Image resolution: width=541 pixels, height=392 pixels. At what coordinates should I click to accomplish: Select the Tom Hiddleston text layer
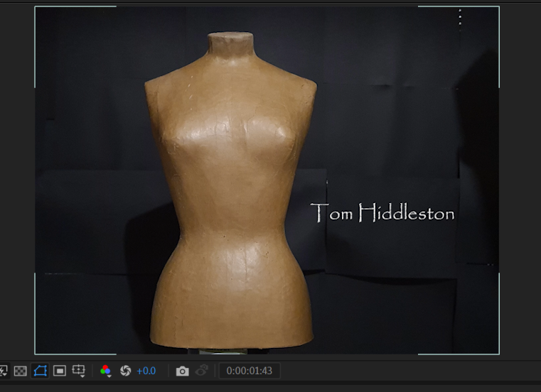(382, 212)
